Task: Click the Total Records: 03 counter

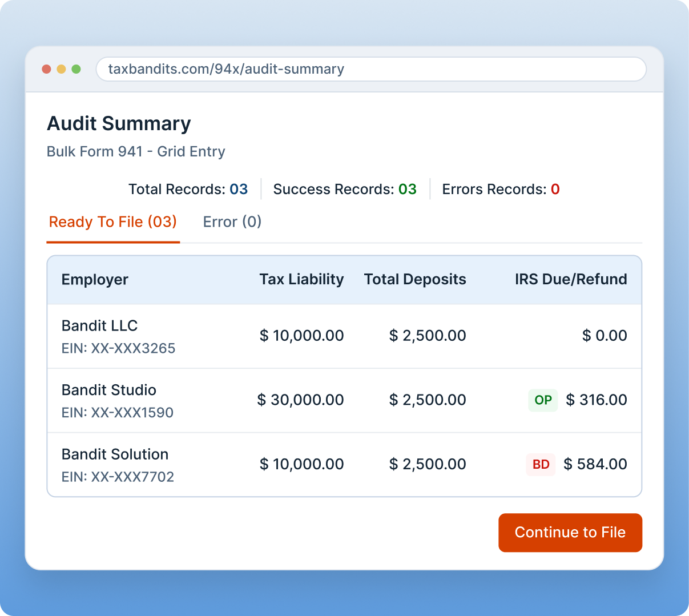Action: 188,190
